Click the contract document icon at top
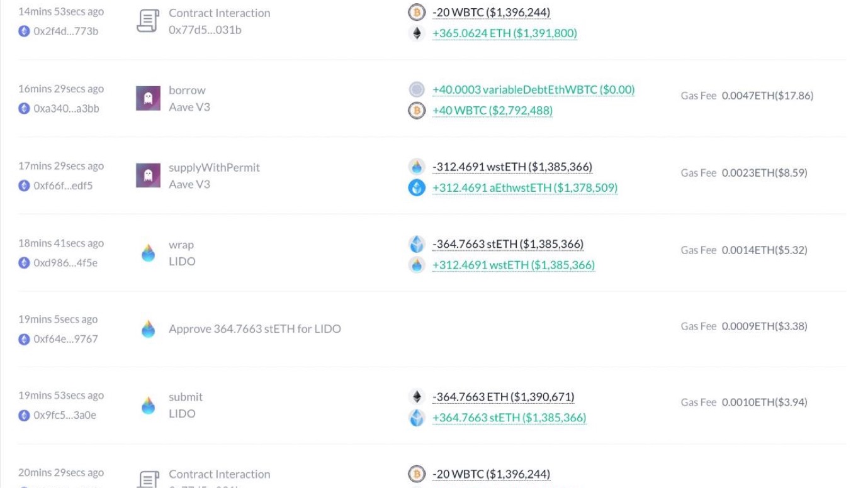Viewport: 868px width, 488px height. point(148,21)
